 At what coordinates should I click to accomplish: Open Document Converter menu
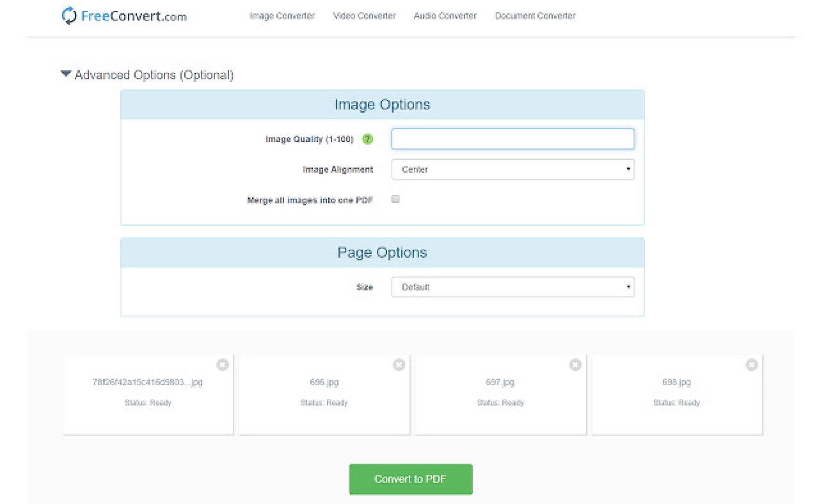coord(535,16)
